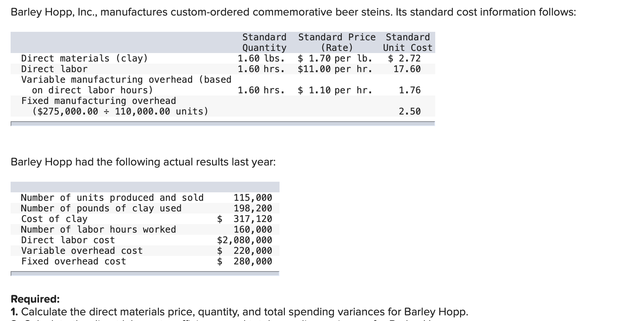Click the Standard Price (Rate) column header
The image size is (644, 321).
click(337, 42)
